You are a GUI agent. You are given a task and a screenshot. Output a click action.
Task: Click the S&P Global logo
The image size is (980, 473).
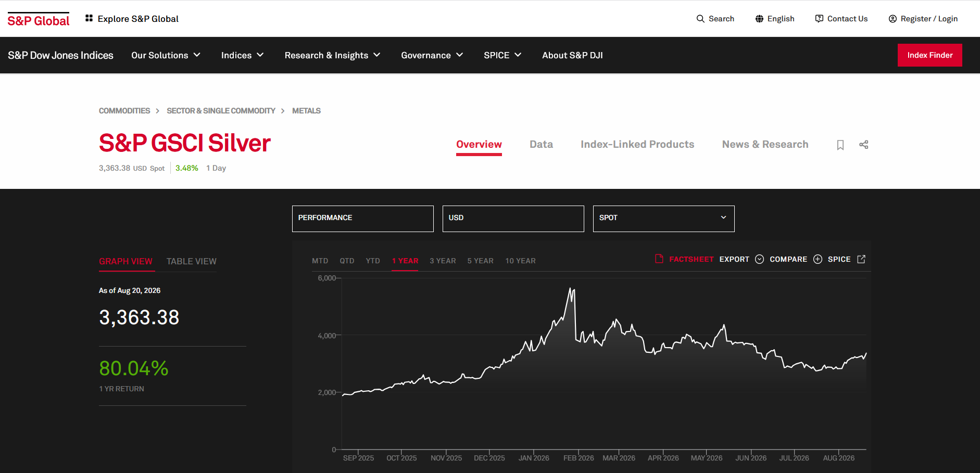(x=39, y=20)
